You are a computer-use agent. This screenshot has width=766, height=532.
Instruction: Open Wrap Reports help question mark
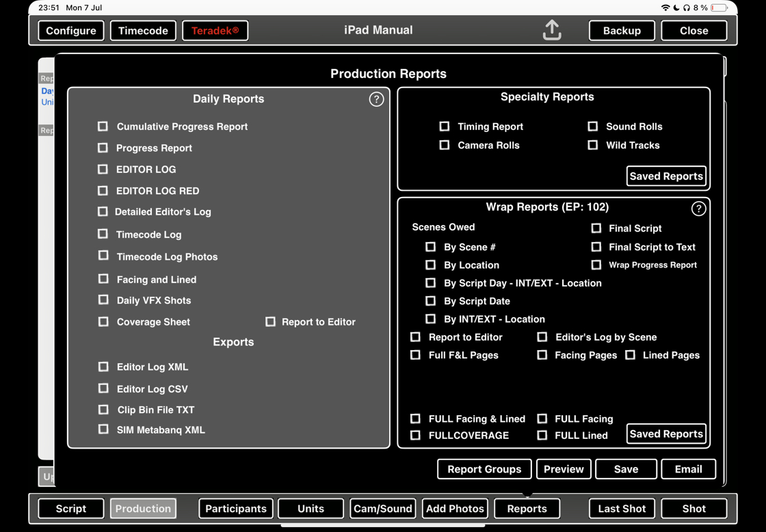click(698, 209)
